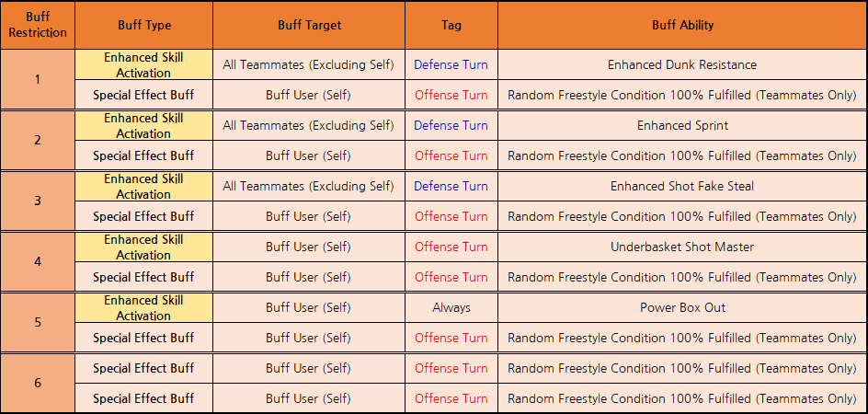Select the Underbasket Shot Master cell
The height and width of the screenshot is (414, 868).
[x=682, y=247]
